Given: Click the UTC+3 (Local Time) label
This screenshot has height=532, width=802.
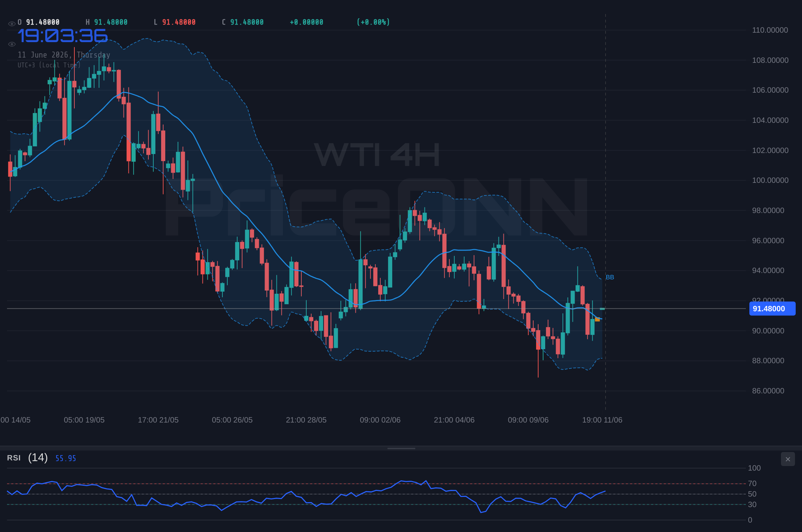Looking at the screenshot, I should tap(49, 65).
